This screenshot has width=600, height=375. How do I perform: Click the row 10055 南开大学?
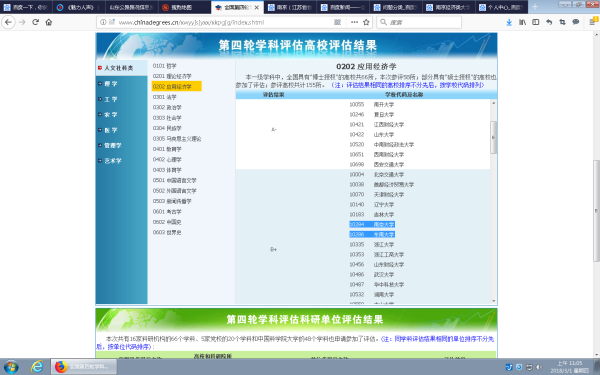pyautogui.click(x=372, y=104)
